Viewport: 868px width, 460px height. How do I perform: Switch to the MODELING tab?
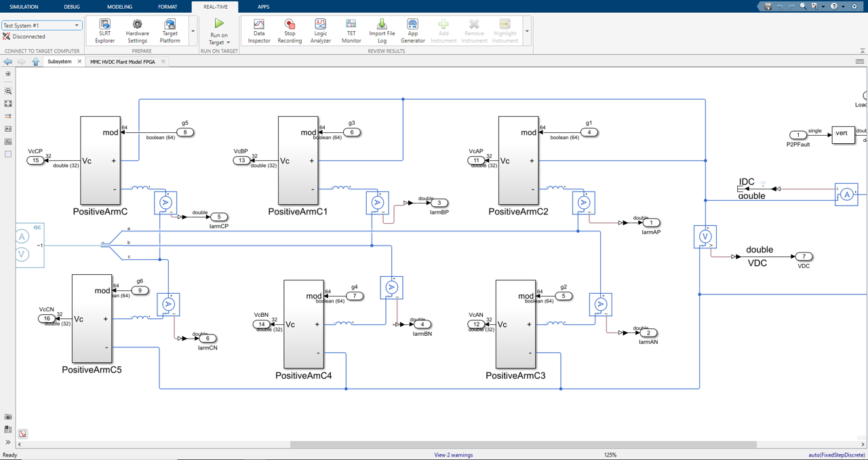[x=119, y=7]
